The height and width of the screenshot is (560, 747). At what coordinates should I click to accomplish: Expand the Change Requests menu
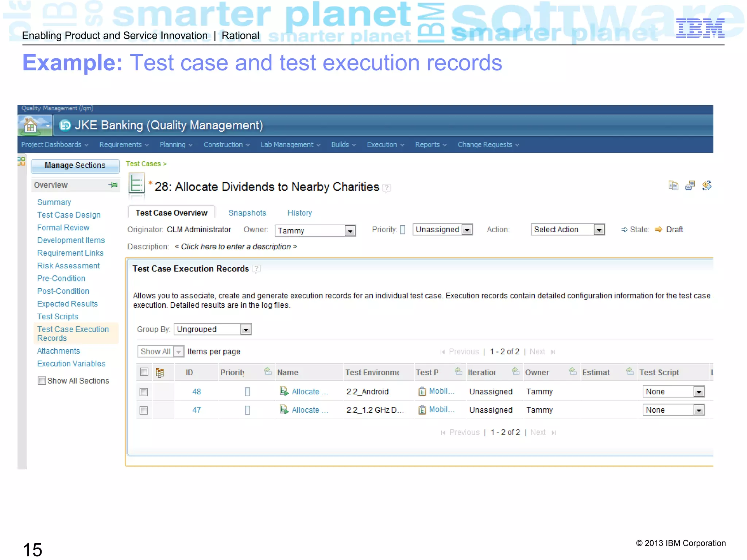tap(488, 145)
